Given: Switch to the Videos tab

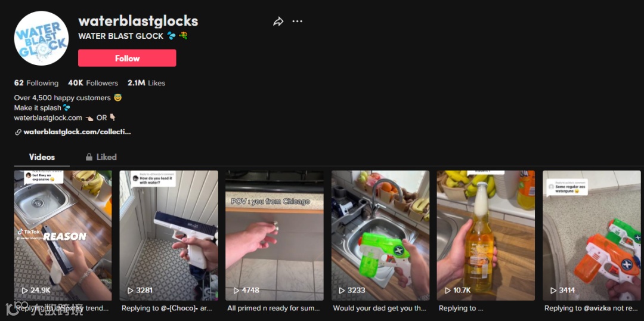Looking at the screenshot, I should 42,157.
